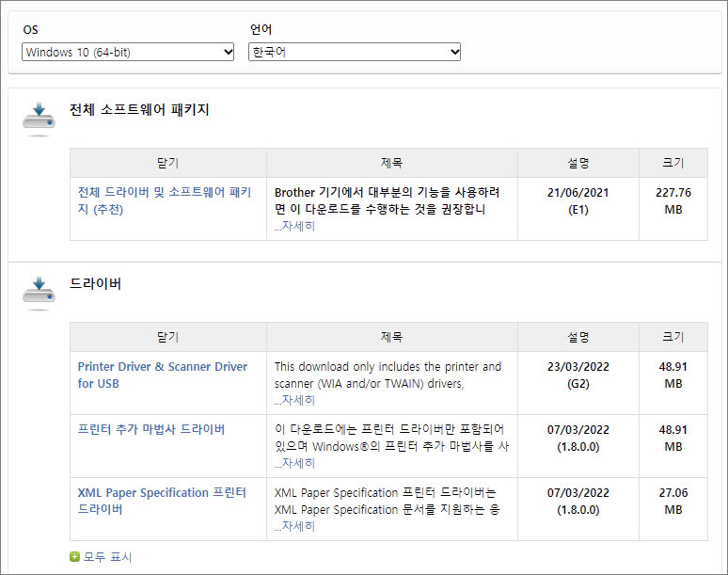728x575 pixels.
Task: Click the 언어 label above the dropdown
Action: coord(261,29)
